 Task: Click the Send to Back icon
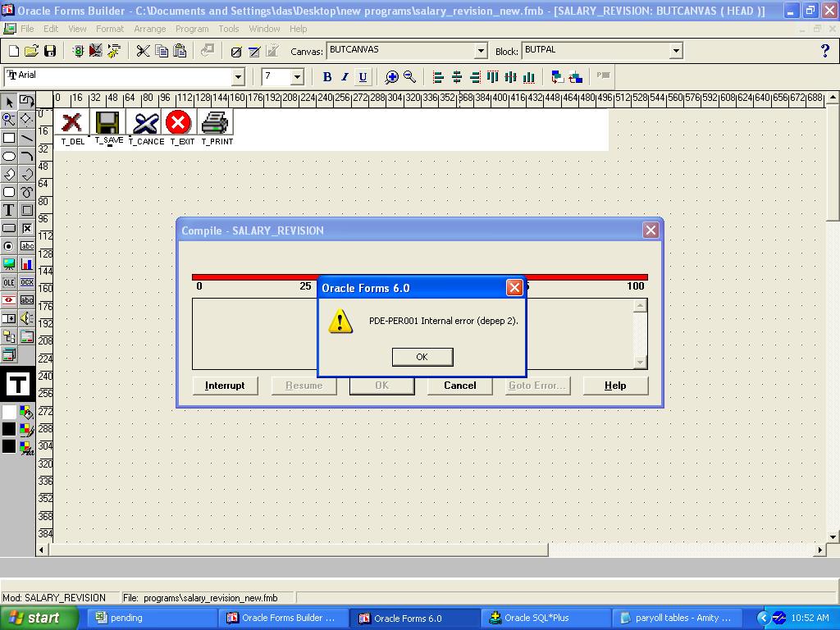tap(576, 77)
